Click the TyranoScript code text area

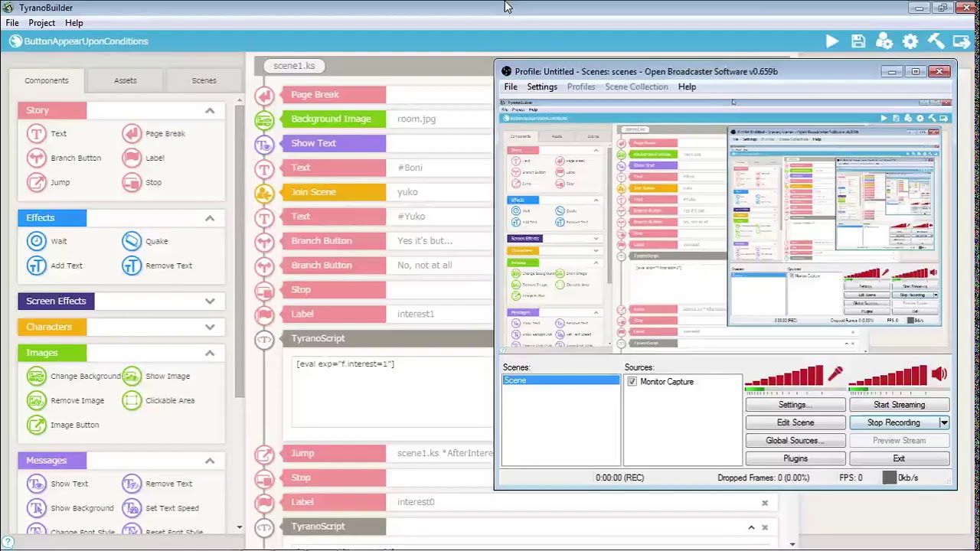point(392,390)
